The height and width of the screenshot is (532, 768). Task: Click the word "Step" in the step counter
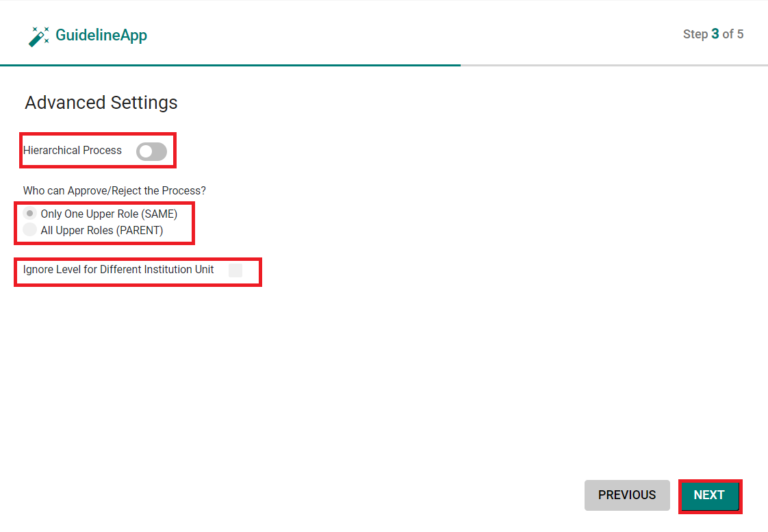tap(695, 34)
